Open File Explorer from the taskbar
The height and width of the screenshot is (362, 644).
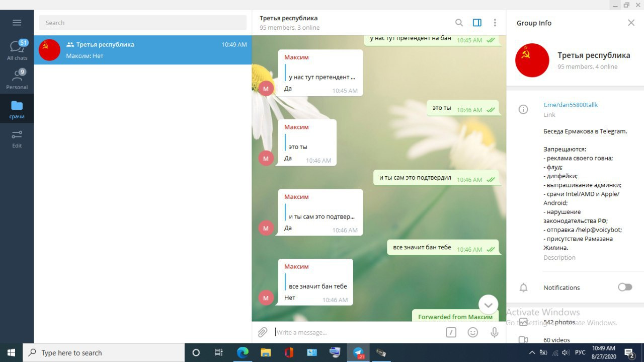[x=266, y=353]
